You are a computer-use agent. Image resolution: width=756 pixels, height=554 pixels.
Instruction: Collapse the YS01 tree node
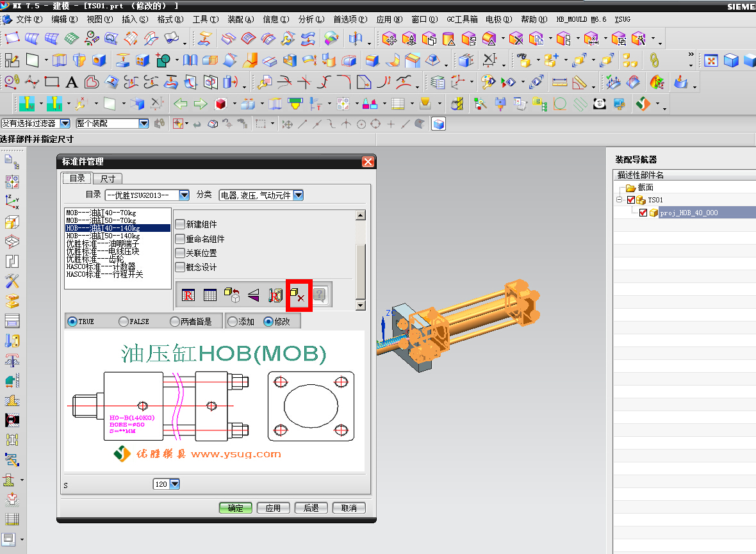tap(619, 200)
